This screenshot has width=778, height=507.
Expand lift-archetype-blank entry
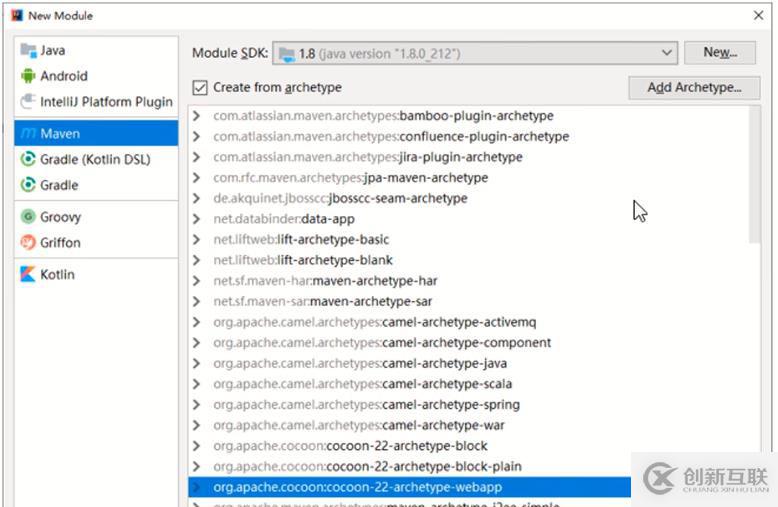pyautogui.click(x=197, y=260)
